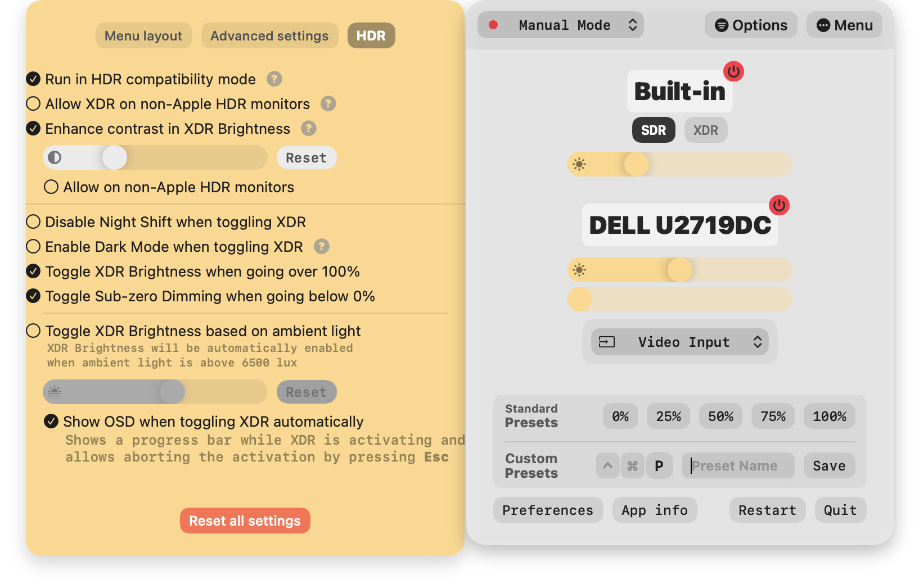The image size is (919, 588).
Task: Click help icon for Enhance contrast in XDR
Action: tap(308, 129)
